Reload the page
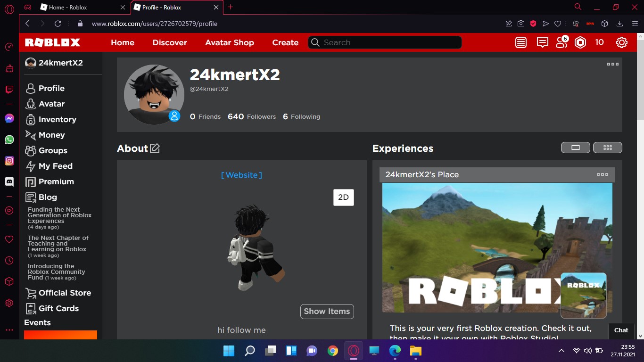 (58, 24)
